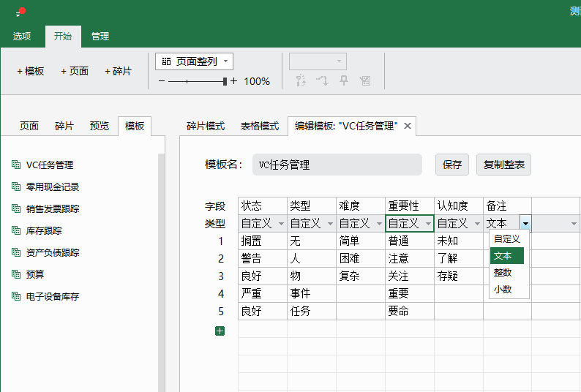This screenshot has height=392, width=581.
Task: Click the 预算 template icon
Action: (x=16, y=274)
